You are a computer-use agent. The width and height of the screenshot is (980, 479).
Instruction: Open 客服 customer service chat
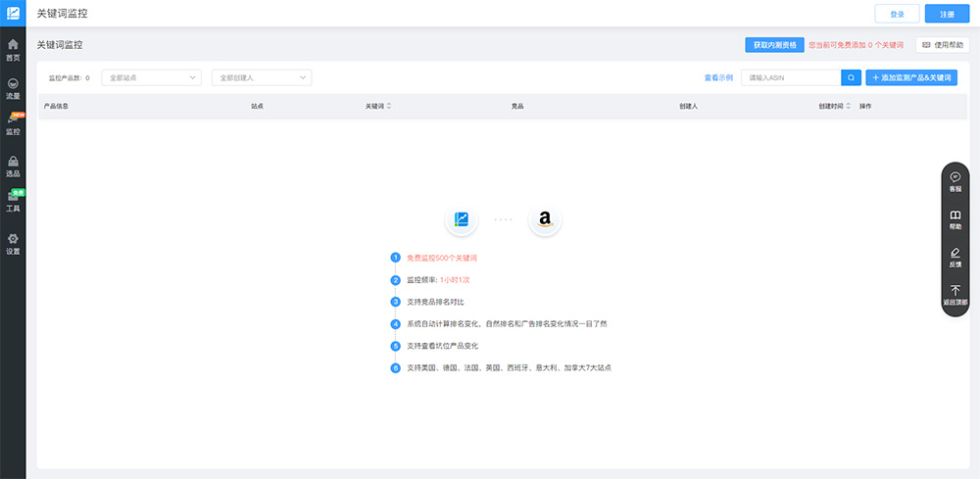[955, 181]
